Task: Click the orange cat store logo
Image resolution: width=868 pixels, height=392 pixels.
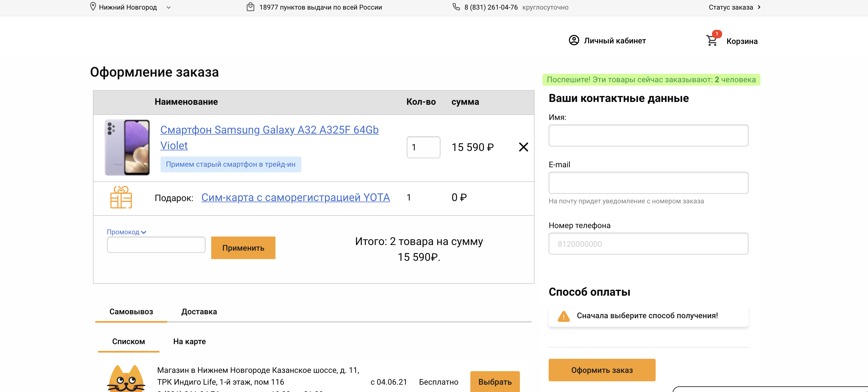Action: 126,378
